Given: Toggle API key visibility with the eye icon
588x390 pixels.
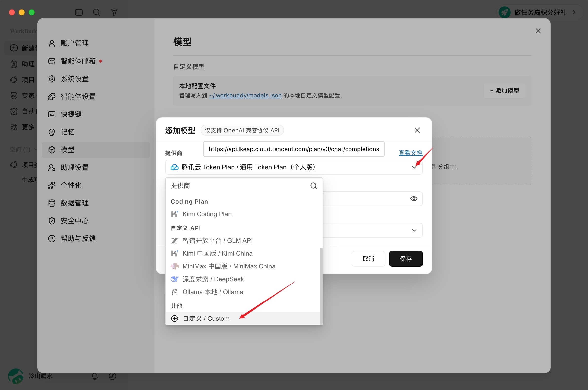Looking at the screenshot, I should point(414,199).
